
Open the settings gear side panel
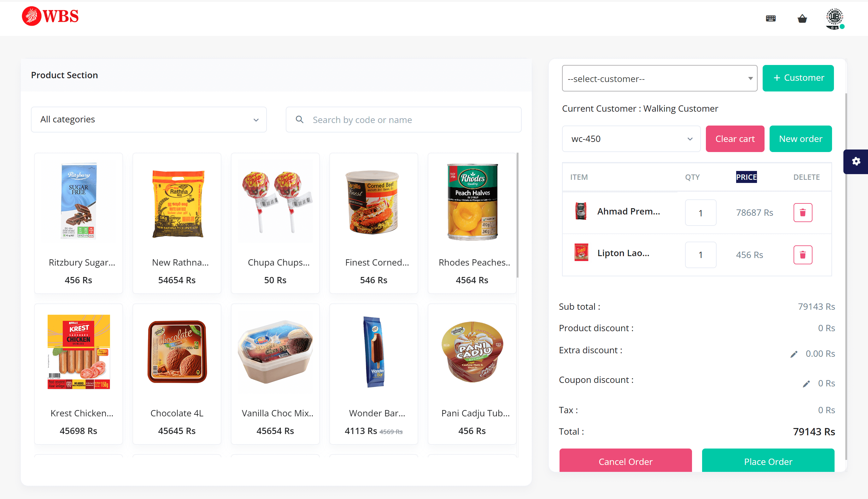point(856,161)
